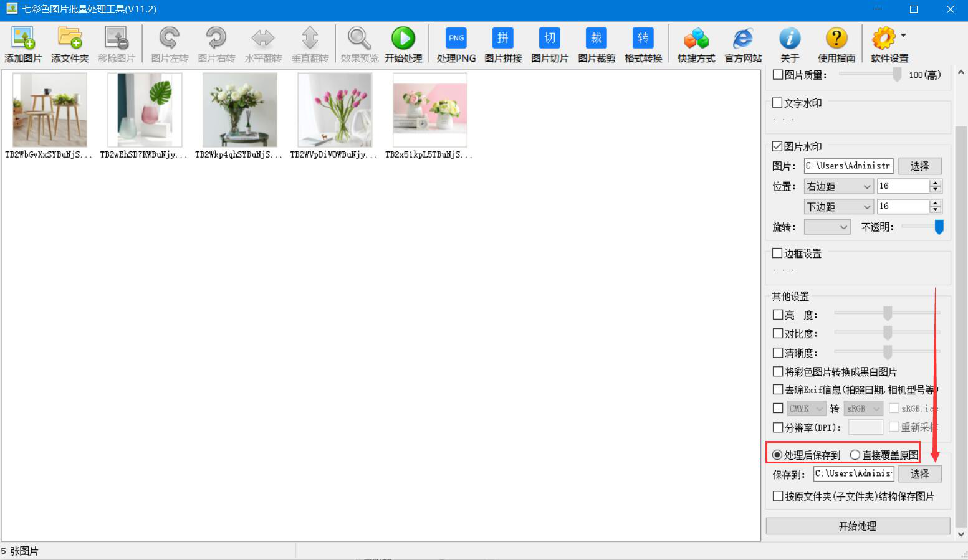The height and width of the screenshot is (560, 968).
Task: Enable 将彩色图片转换成黑白图片 checkbox
Action: (x=778, y=372)
